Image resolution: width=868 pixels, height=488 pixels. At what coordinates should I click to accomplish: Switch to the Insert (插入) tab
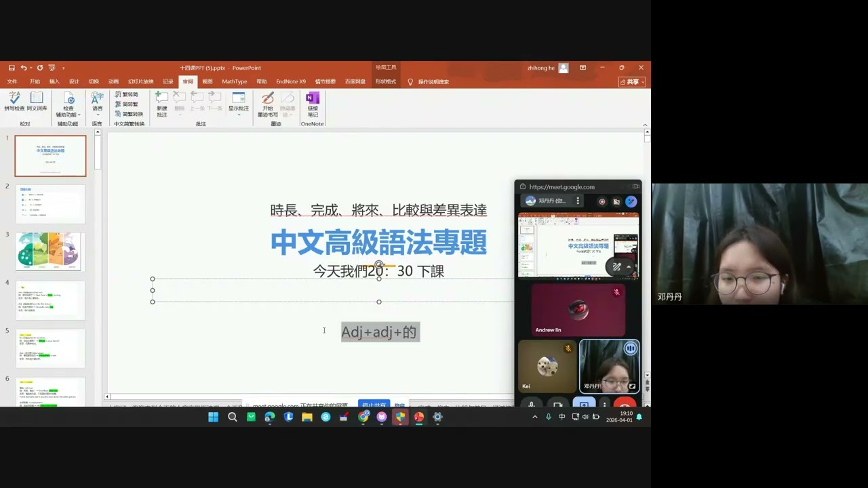pos(54,82)
